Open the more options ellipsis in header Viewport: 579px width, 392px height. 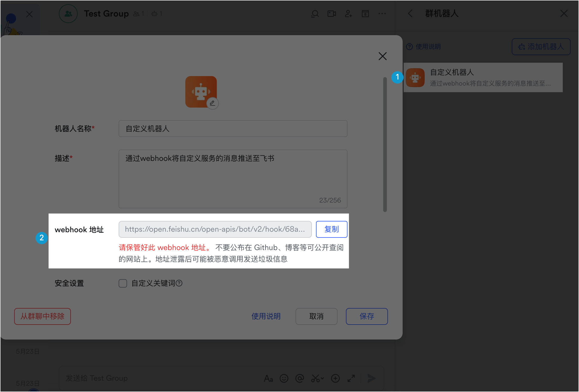click(x=382, y=14)
